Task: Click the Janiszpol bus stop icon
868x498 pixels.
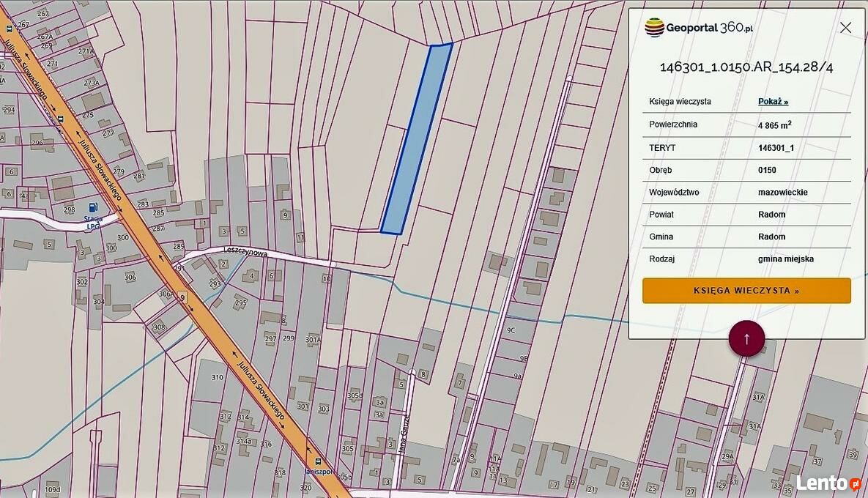Action: click(x=318, y=461)
